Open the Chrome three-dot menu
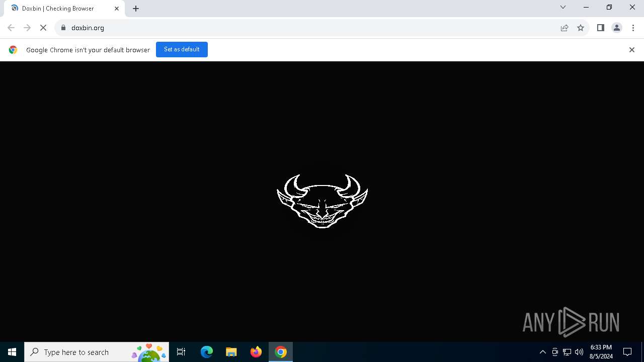Image resolution: width=644 pixels, height=362 pixels. tap(633, 28)
